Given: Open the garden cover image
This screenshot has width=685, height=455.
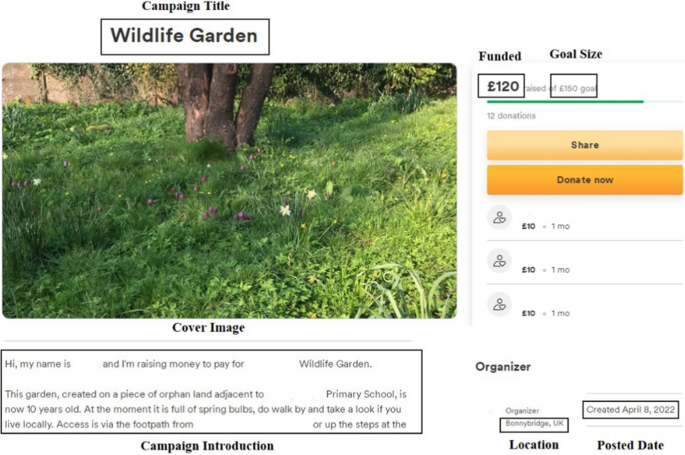Looking at the screenshot, I should click(229, 190).
